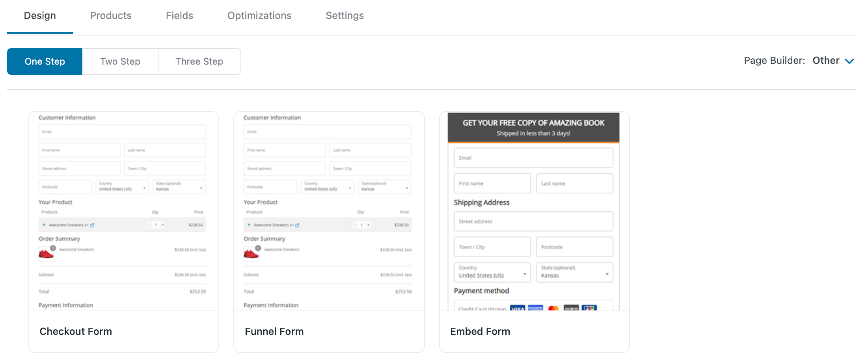Click the Mastercard icon in Embed Form
This screenshot has height=364, width=868.
click(553, 308)
